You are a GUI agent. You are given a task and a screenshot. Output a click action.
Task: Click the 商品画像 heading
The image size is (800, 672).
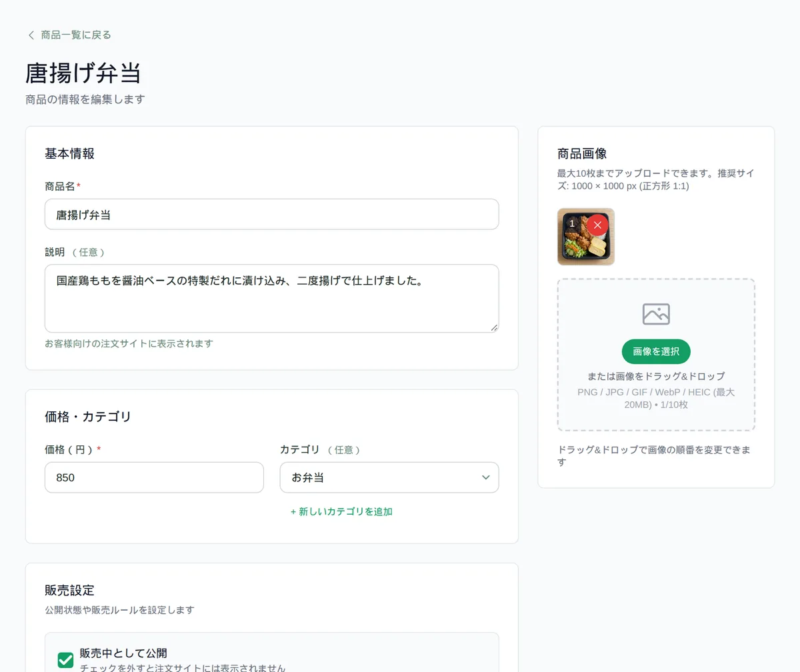pyautogui.click(x=582, y=154)
